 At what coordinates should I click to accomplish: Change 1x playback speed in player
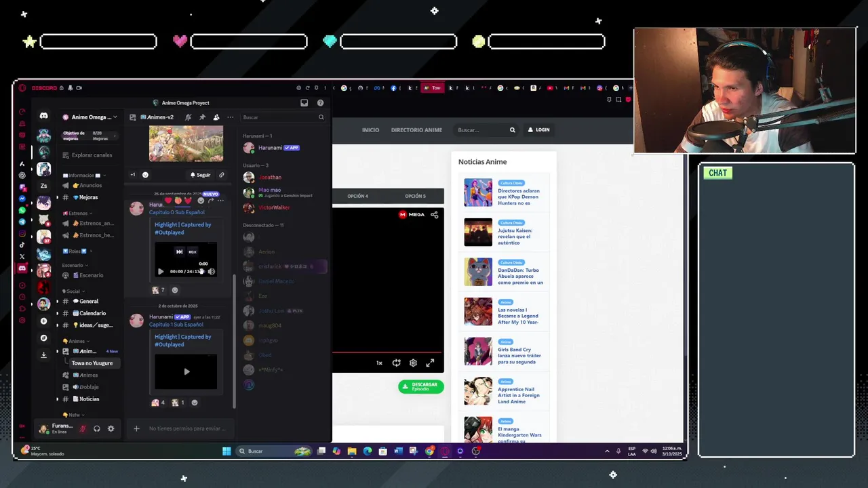pyautogui.click(x=379, y=363)
